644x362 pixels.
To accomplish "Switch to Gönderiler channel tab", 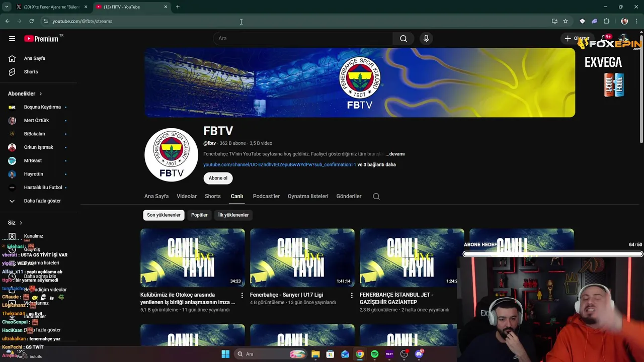I will (349, 197).
